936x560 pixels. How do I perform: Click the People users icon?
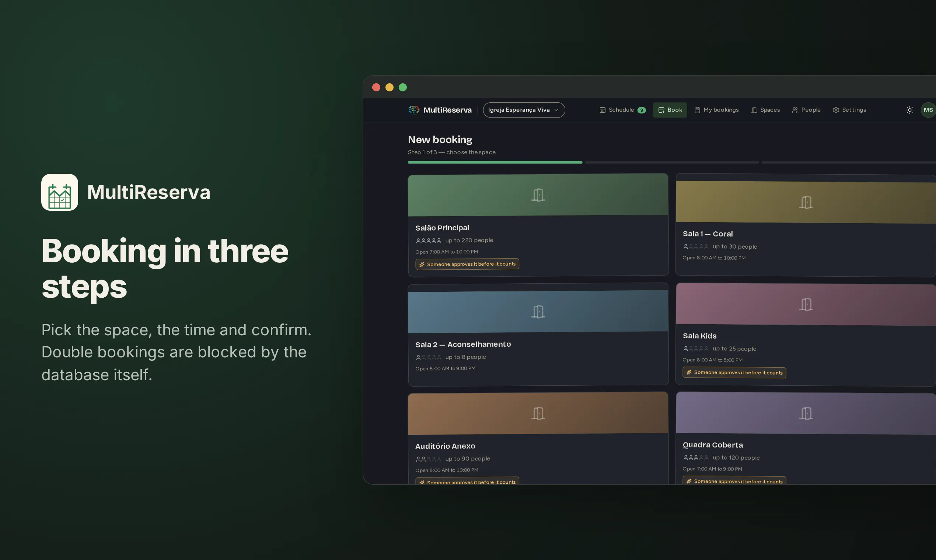coord(795,110)
